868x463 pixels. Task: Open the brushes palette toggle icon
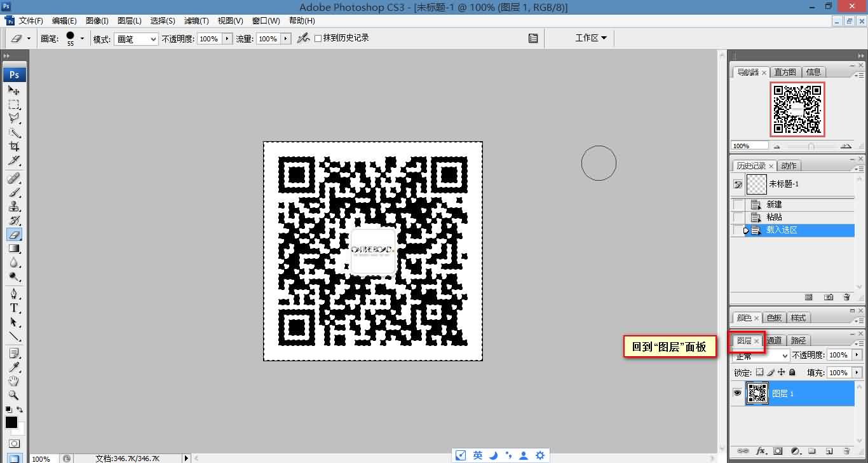(533, 38)
